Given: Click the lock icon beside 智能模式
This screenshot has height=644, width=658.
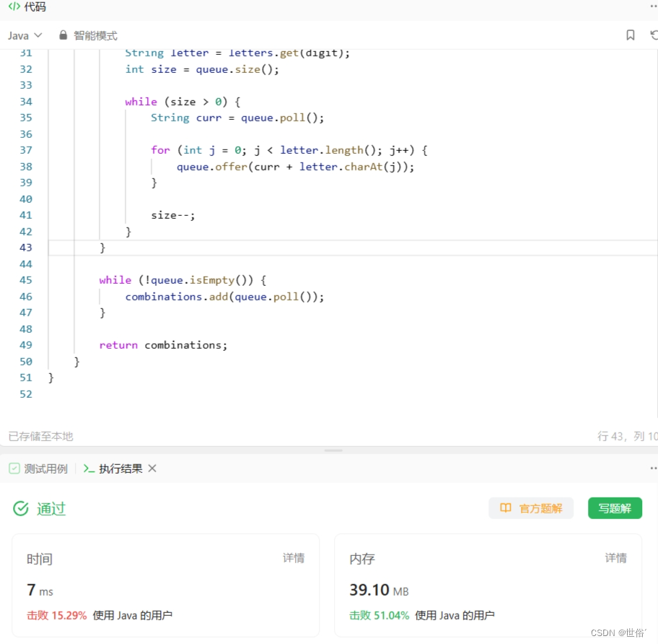Looking at the screenshot, I should point(63,35).
